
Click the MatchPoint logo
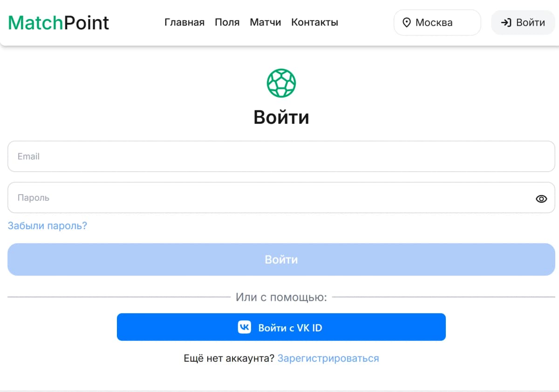[x=59, y=22]
